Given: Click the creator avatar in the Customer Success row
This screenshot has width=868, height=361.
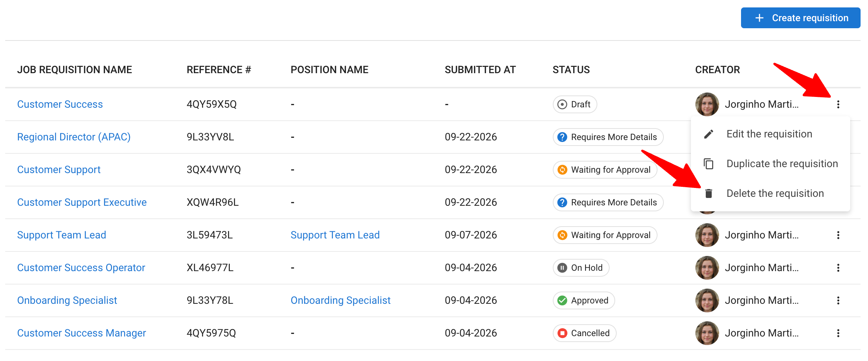Looking at the screenshot, I should point(707,104).
